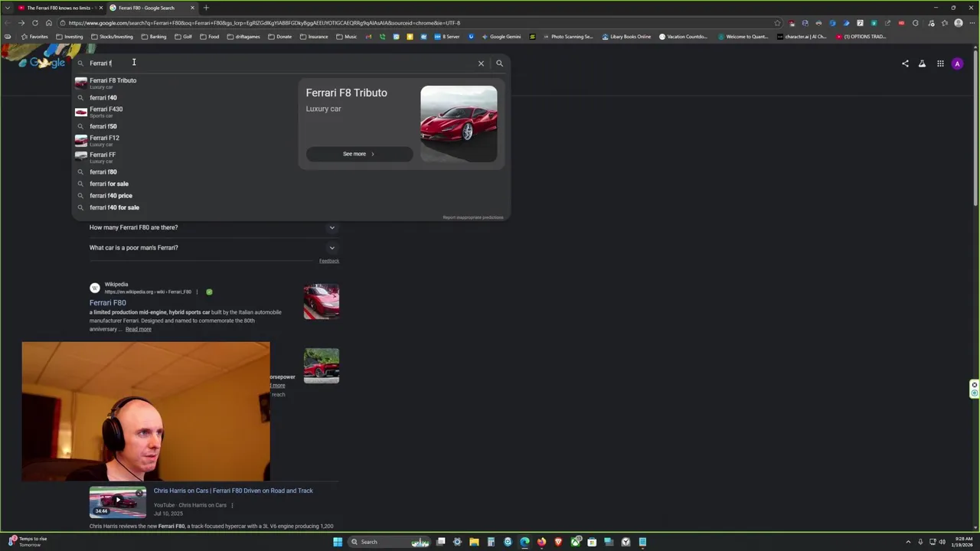The image size is (980, 551).
Task: Reload the page with the refresh icon
Action: tap(35, 23)
